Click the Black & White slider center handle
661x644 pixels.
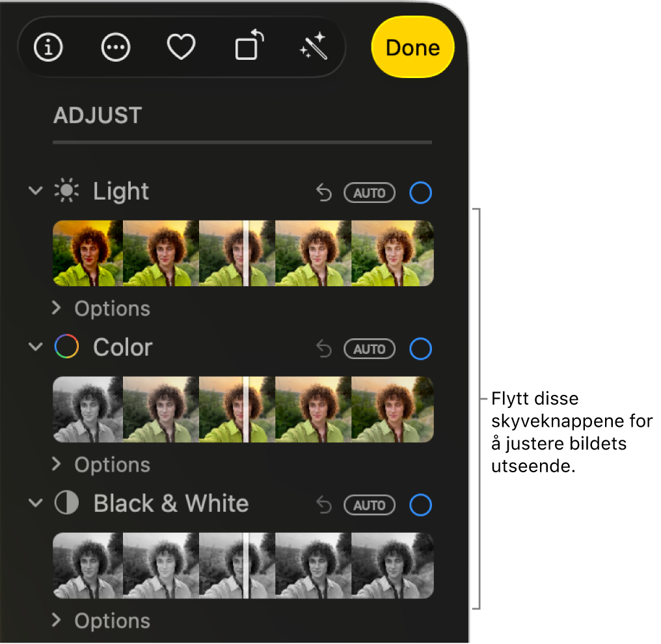click(246, 565)
